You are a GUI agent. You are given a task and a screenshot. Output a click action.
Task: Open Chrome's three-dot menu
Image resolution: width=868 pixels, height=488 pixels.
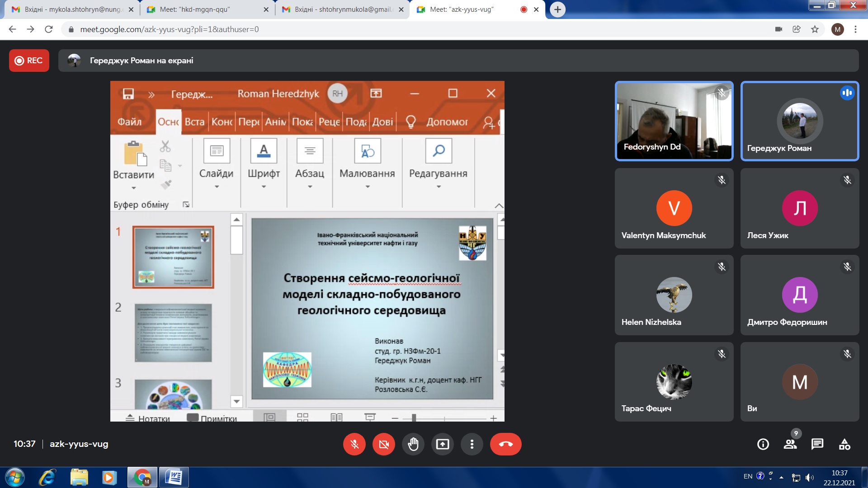(x=855, y=29)
